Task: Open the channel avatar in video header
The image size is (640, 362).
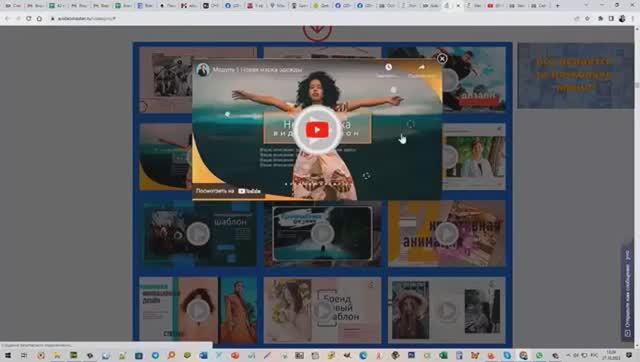Action: (x=202, y=70)
